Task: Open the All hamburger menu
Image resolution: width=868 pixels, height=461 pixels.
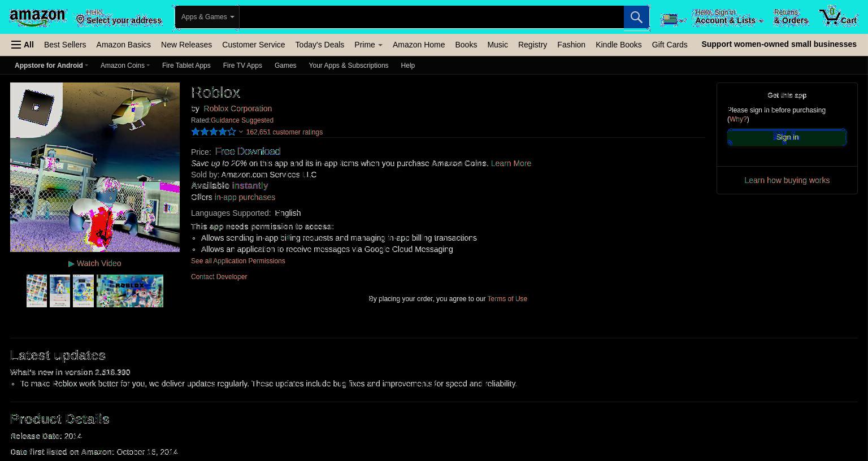Action: coord(23,45)
